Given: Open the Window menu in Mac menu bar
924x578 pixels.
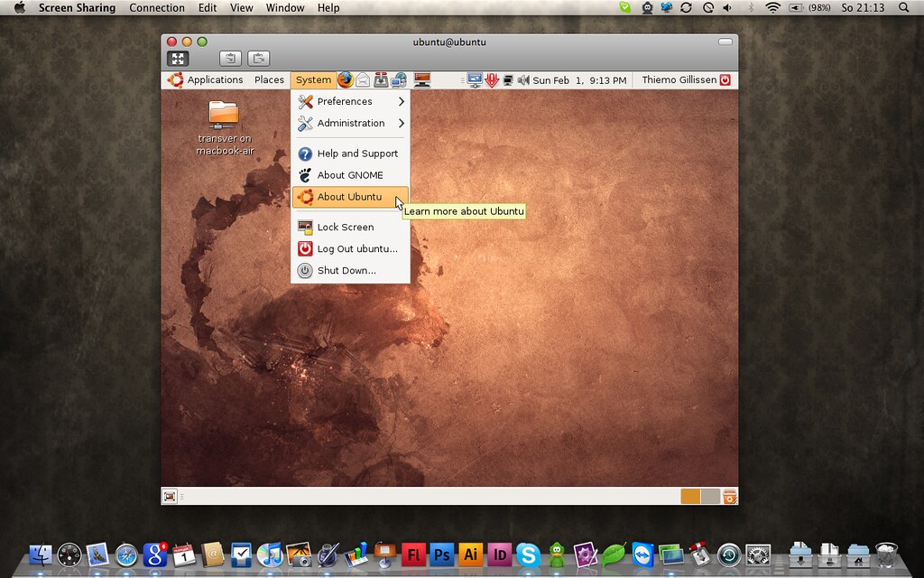Looking at the screenshot, I should (284, 7).
